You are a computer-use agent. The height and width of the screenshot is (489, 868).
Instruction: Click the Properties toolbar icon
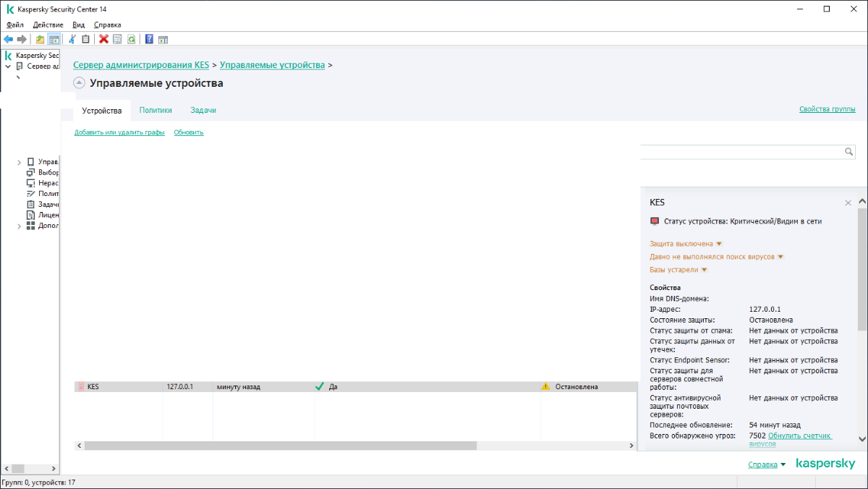coord(117,39)
